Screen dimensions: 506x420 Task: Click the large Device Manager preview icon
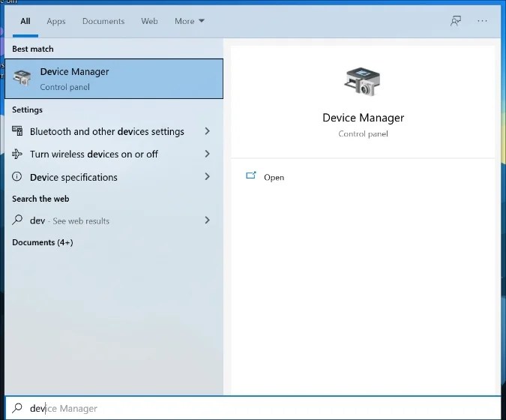click(362, 81)
